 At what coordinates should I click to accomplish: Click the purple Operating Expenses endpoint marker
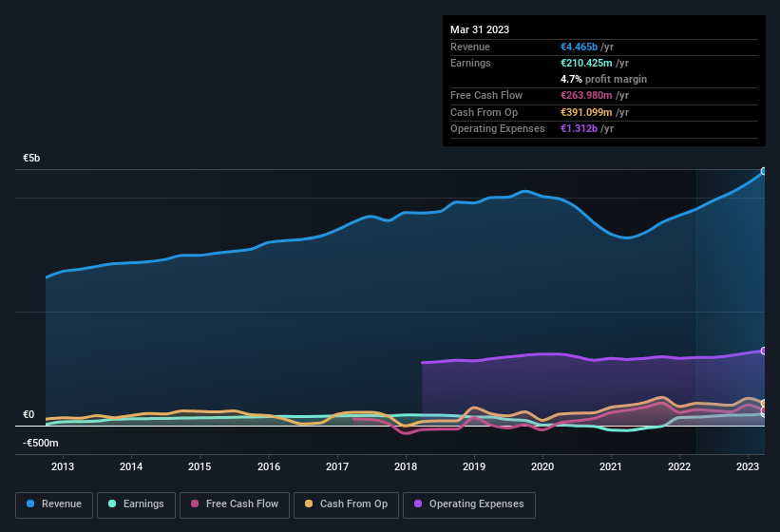tap(764, 351)
